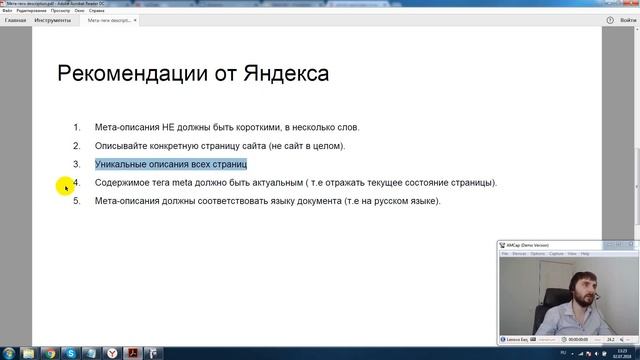The height and width of the screenshot is (360, 640).
Task: Select Adobe Acrobat Reader taskbar icon
Action: coord(133,353)
